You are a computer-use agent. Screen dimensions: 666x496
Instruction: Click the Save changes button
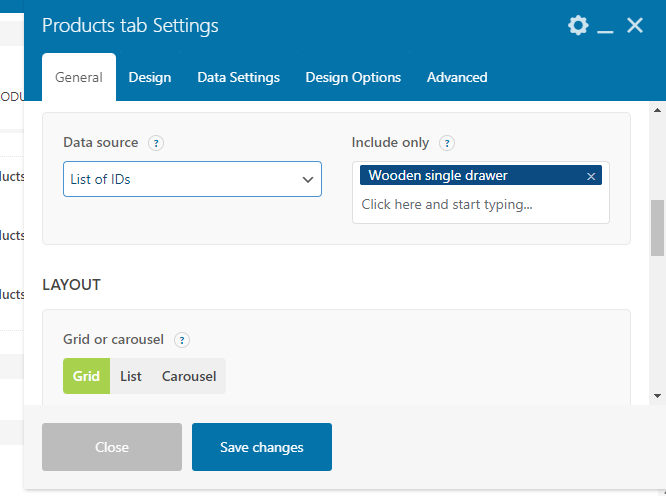(x=262, y=447)
